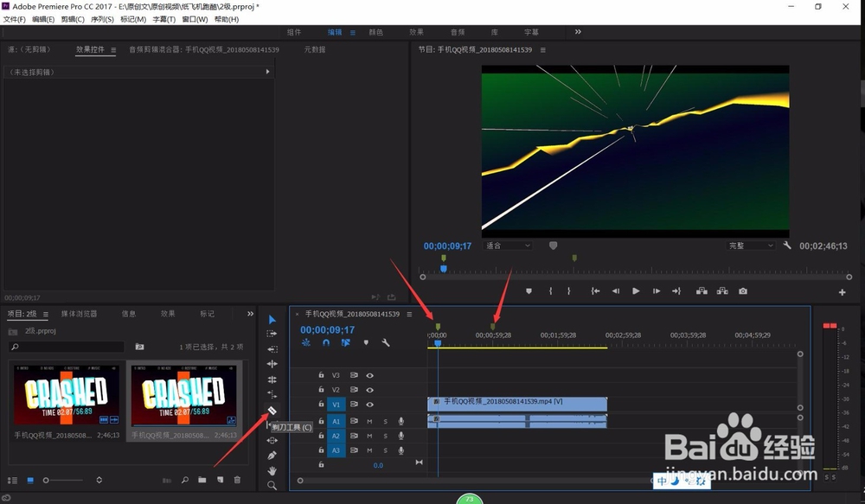Select the Selection tool arrow
Viewport: 865px width, 504px height.
click(x=272, y=320)
